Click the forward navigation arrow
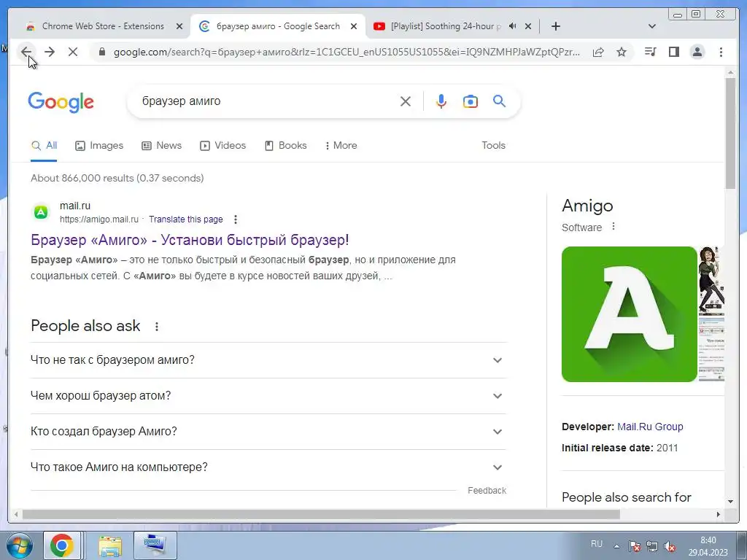Viewport: 747px width, 560px height. click(50, 52)
